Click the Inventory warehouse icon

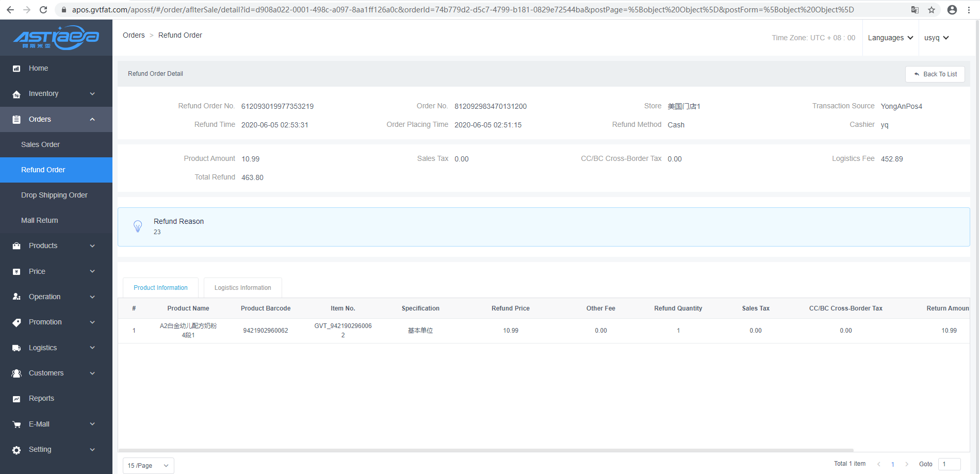click(17, 94)
